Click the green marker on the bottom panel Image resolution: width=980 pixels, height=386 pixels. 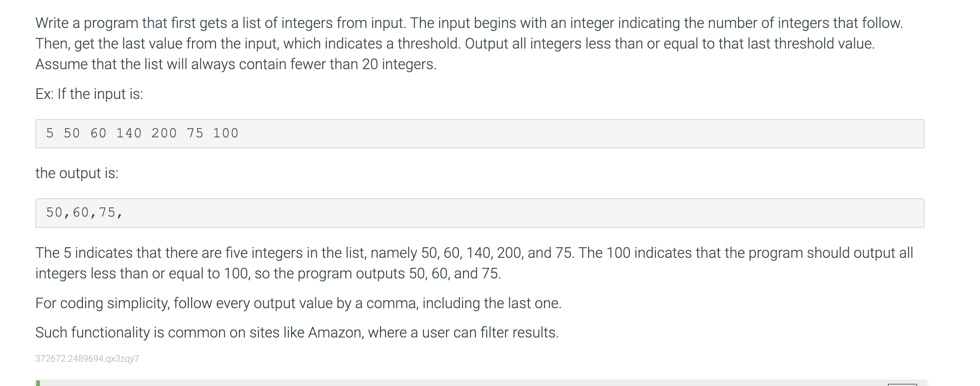tap(38, 383)
